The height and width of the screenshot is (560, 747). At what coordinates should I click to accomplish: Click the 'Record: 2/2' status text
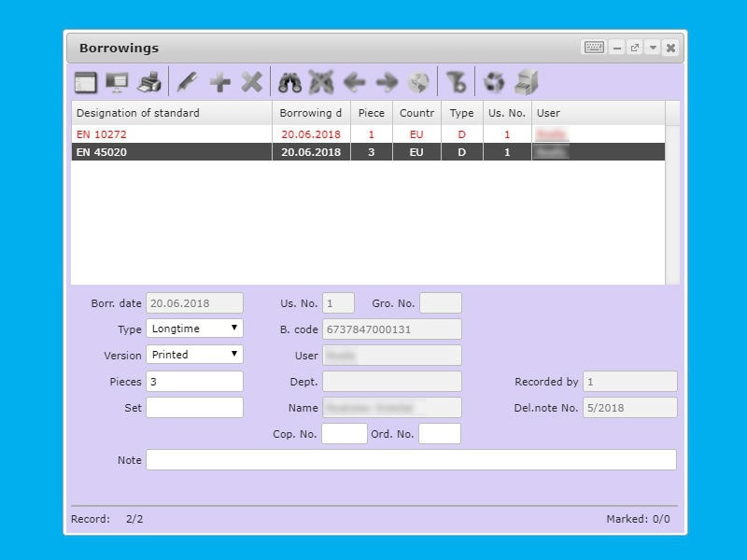(x=106, y=519)
